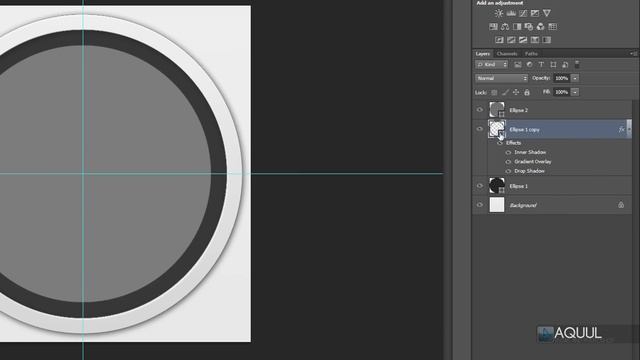Open the Kind filter dropdown
640x360 pixels.
[x=492, y=64]
